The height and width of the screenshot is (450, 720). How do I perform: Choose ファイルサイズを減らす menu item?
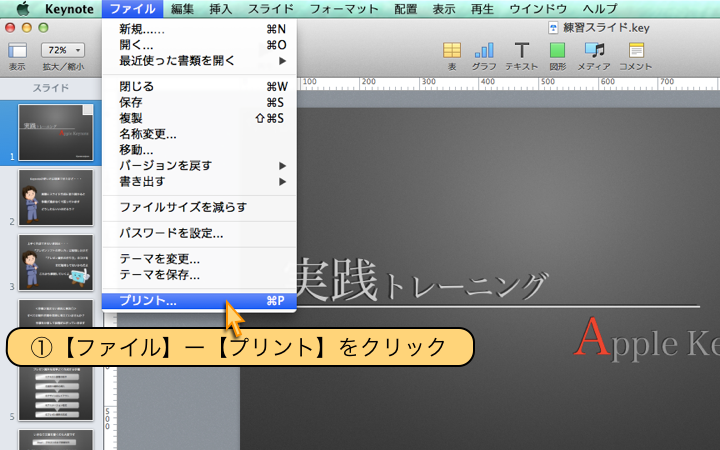coord(199,208)
